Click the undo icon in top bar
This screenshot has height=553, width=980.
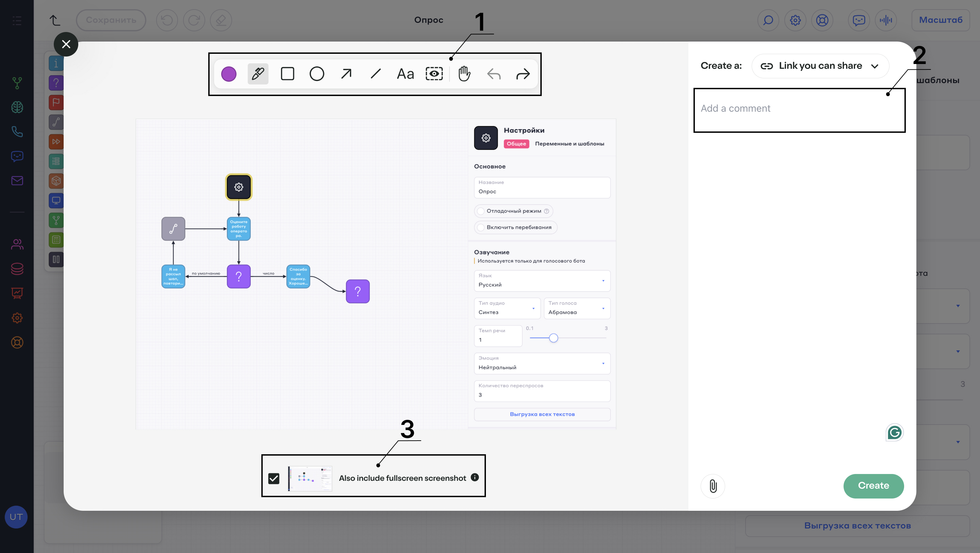click(167, 20)
